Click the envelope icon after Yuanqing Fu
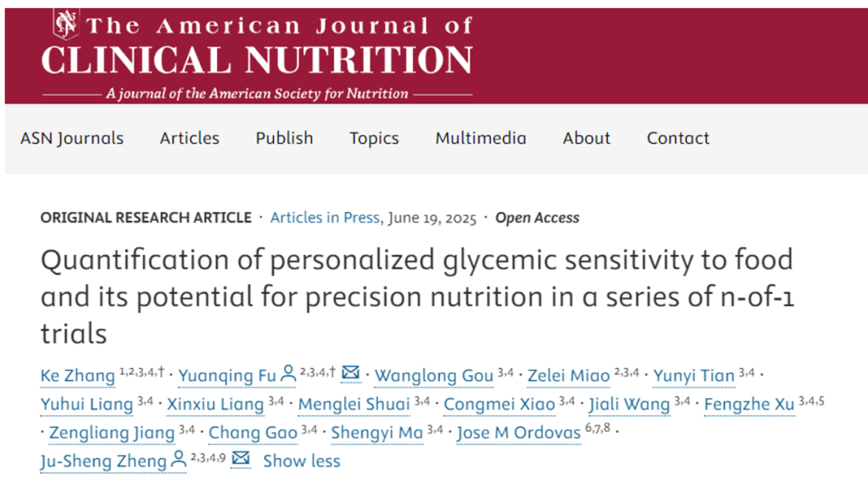The width and height of the screenshot is (868, 489). coord(350,373)
